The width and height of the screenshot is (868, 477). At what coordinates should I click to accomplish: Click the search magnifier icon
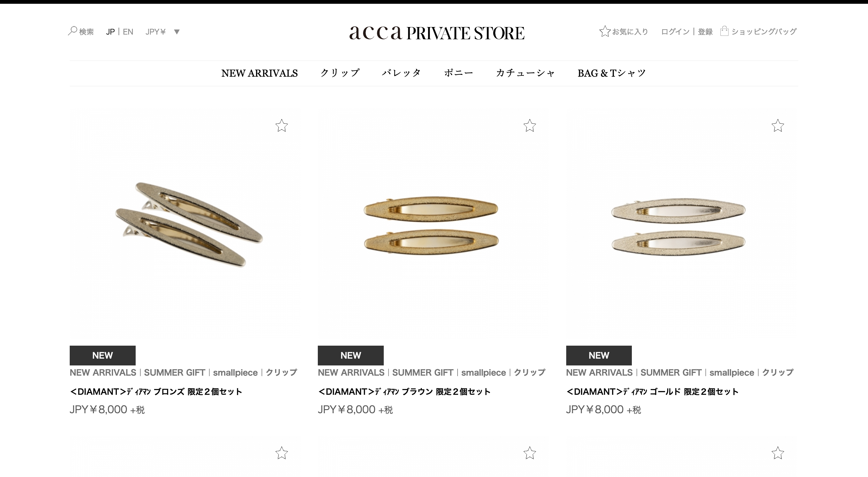click(73, 31)
